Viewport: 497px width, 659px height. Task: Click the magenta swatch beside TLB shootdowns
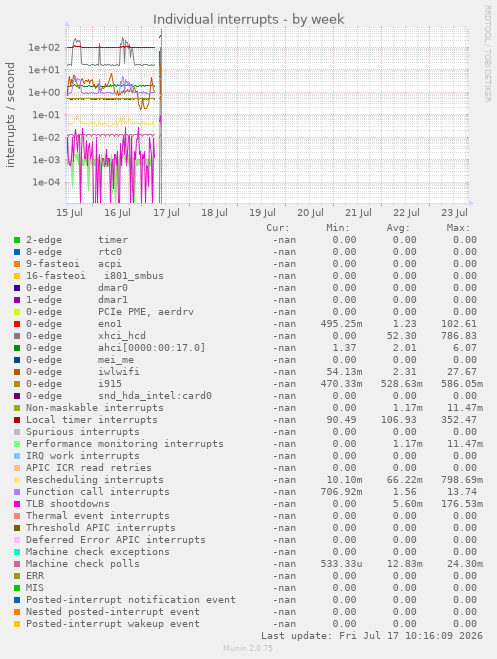click(x=17, y=504)
